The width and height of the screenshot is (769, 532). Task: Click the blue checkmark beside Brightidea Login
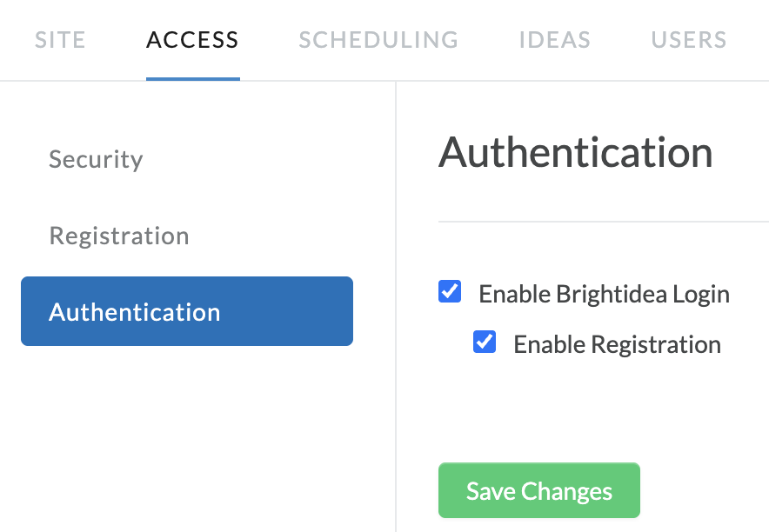click(450, 291)
